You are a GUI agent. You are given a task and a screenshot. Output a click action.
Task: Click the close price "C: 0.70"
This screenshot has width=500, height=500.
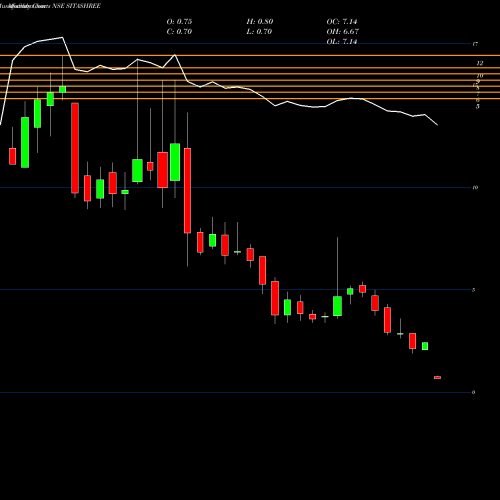179,32
